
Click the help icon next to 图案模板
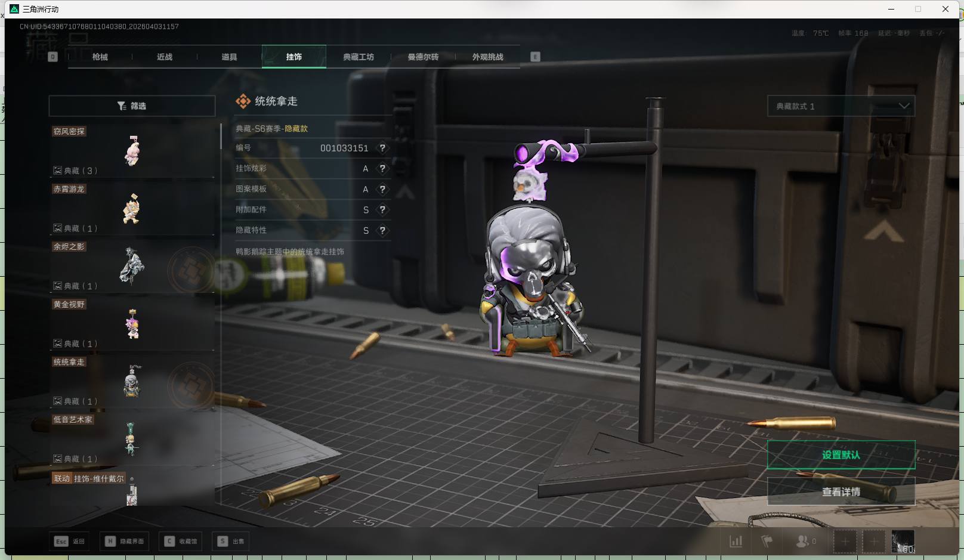point(382,189)
